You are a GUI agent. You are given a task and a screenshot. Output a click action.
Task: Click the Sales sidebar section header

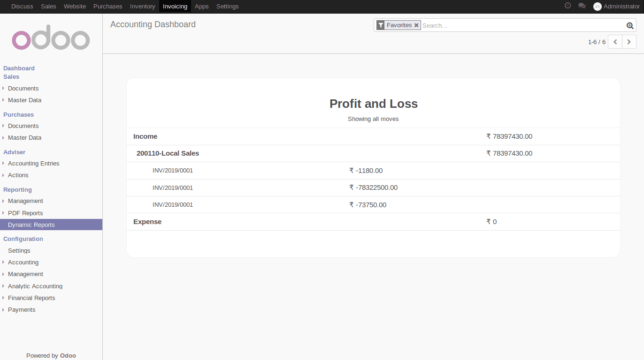click(x=11, y=77)
